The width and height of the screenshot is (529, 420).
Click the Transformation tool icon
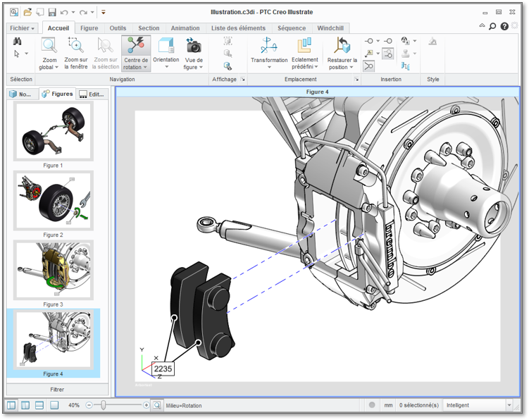click(269, 47)
